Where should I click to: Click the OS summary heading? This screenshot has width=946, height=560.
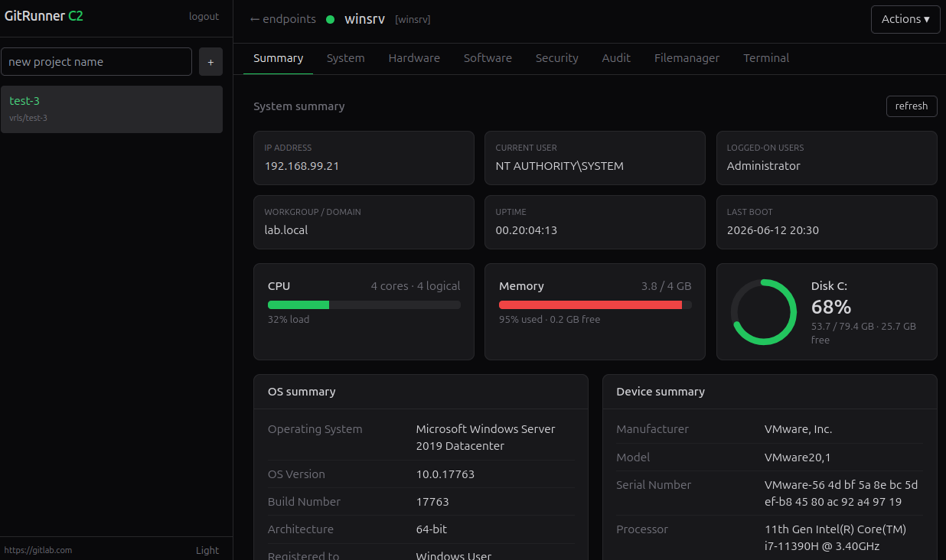click(x=302, y=392)
